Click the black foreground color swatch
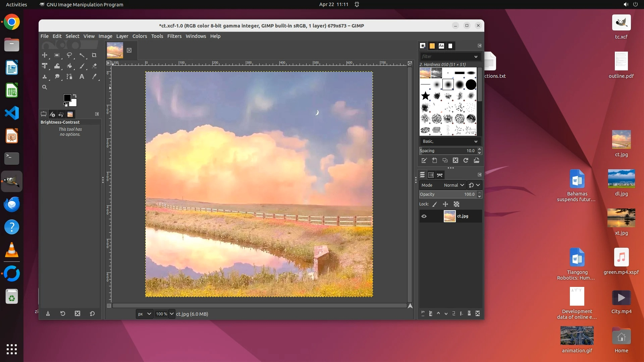The image size is (644, 362). click(67, 98)
